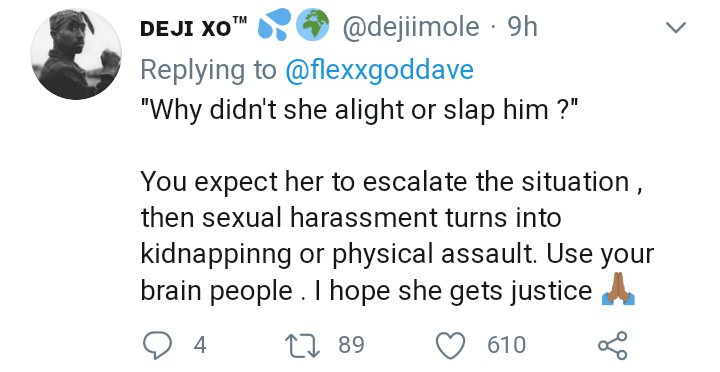The width and height of the screenshot is (720, 372).
Task: Open the 9h timestamp link
Action: coord(522,27)
